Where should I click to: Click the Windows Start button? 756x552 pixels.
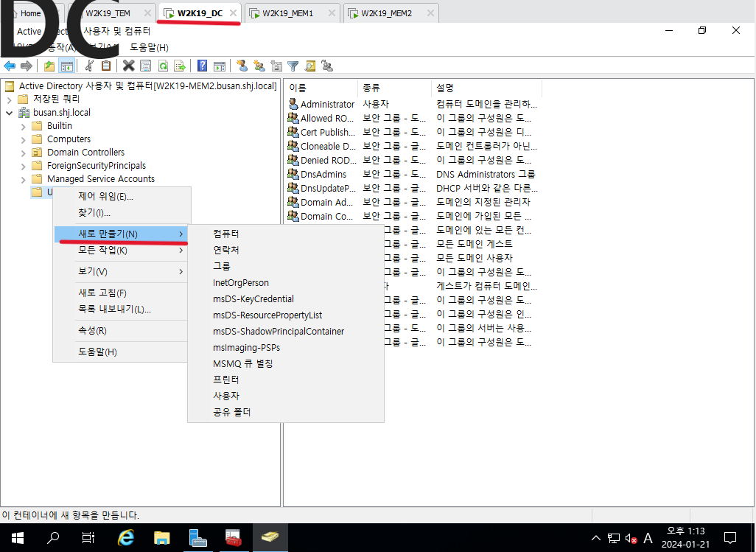click(18, 537)
